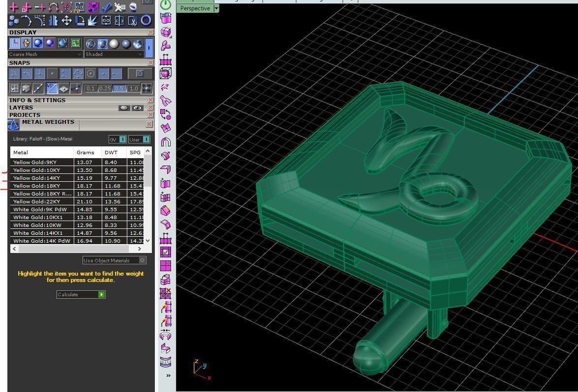Expand the PROJECTS panel header

coord(78,115)
